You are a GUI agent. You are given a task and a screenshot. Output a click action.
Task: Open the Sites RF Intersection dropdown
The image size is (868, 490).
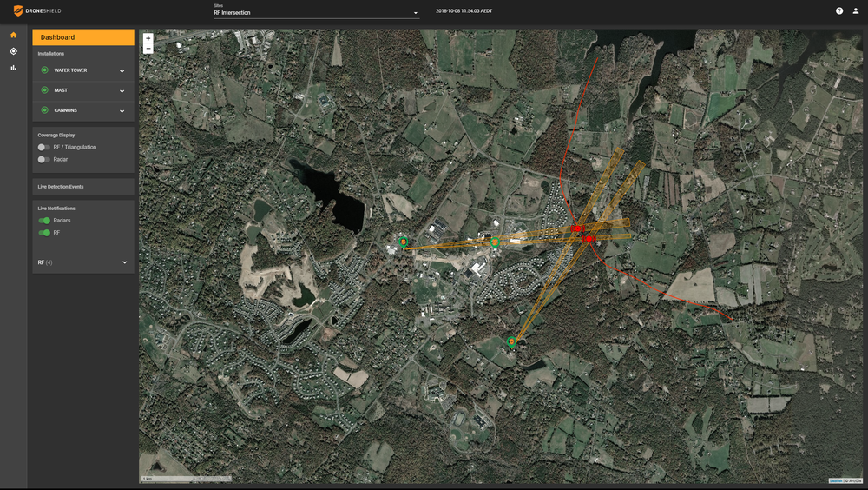pyautogui.click(x=316, y=12)
